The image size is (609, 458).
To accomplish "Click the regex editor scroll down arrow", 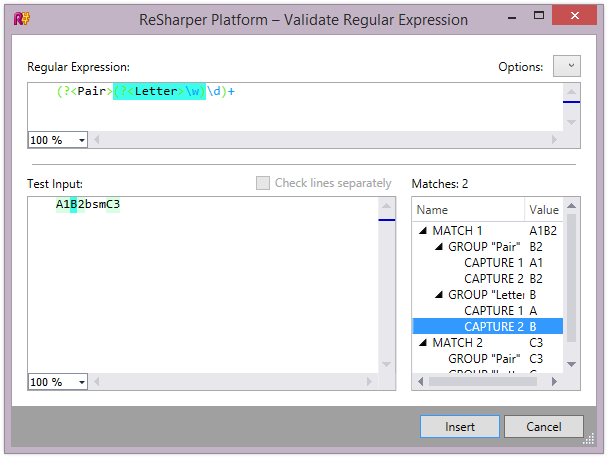I will pos(571,122).
